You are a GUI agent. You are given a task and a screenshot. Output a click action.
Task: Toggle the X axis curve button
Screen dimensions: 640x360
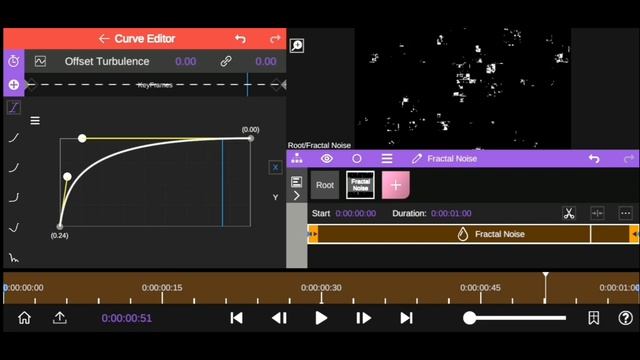coord(276,167)
